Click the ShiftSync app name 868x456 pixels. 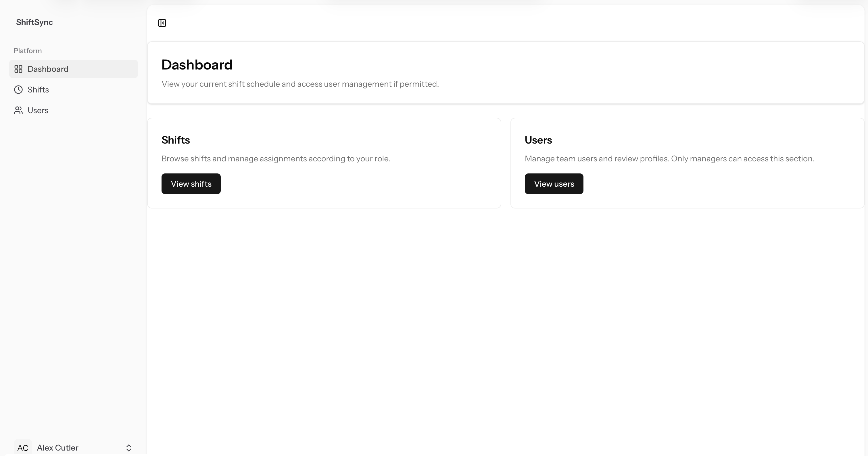pyautogui.click(x=34, y=22)
